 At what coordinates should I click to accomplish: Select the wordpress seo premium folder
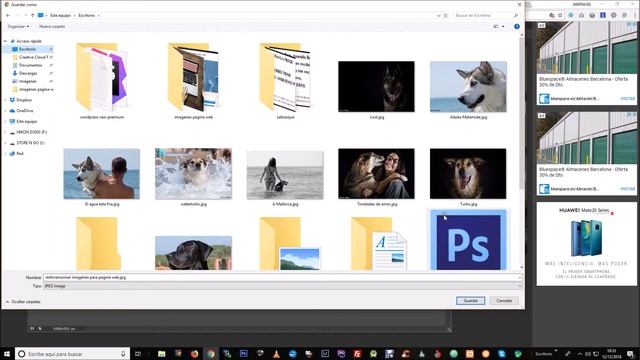[x=102, y=77]
